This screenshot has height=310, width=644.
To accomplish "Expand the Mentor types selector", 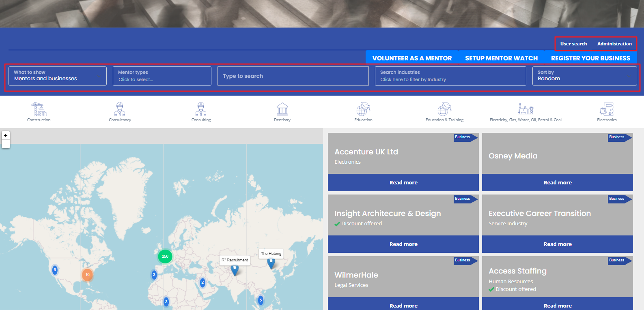I will [x=162, y=76].
